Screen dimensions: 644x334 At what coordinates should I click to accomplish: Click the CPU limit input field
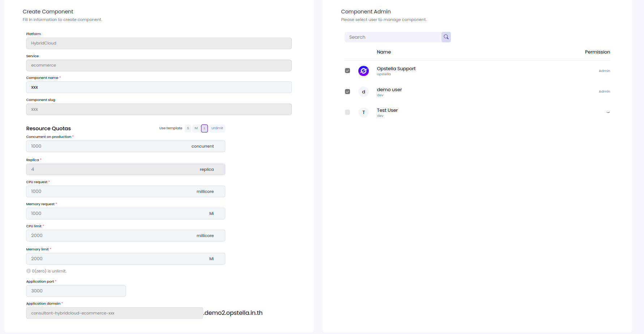pyautogui.click(x=125, y=236)
